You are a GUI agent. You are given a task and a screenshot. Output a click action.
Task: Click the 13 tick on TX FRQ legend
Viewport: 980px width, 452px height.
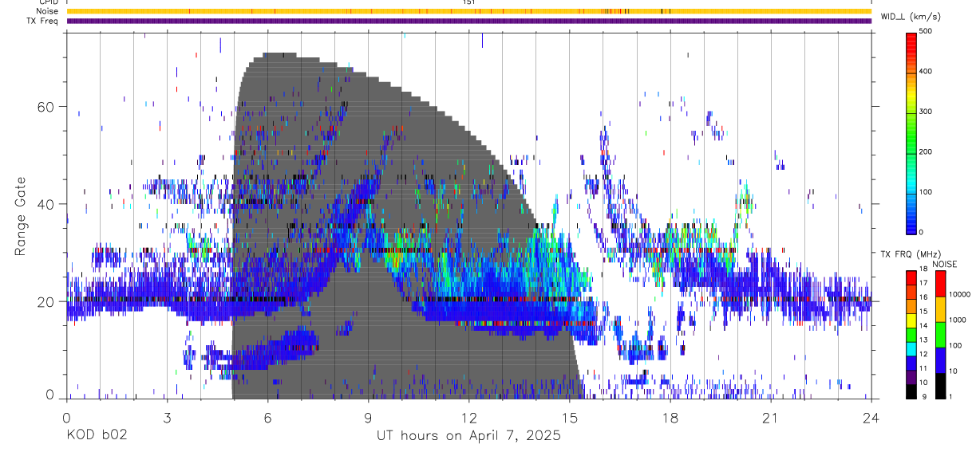click(924, 340)
